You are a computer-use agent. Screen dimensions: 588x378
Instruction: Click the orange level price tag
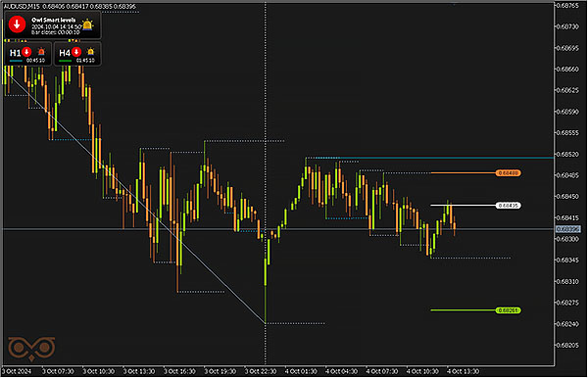508,173
